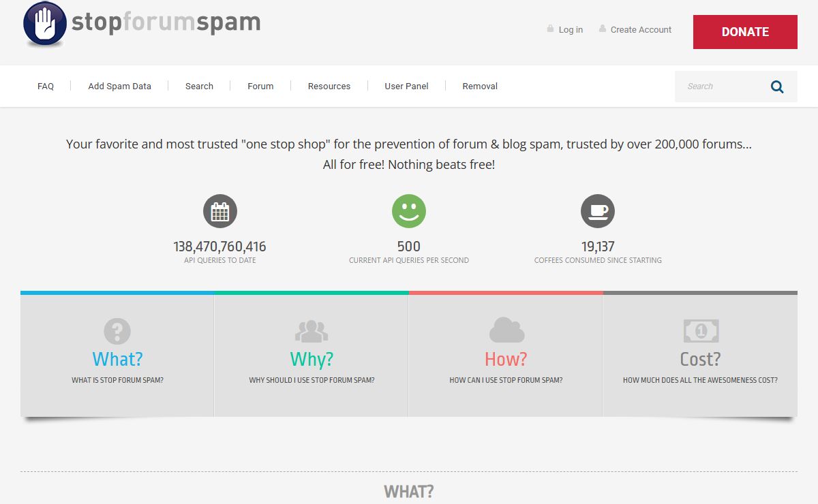Click the Log in link
The height and width of the screenshot is (504, 818).
571,30
